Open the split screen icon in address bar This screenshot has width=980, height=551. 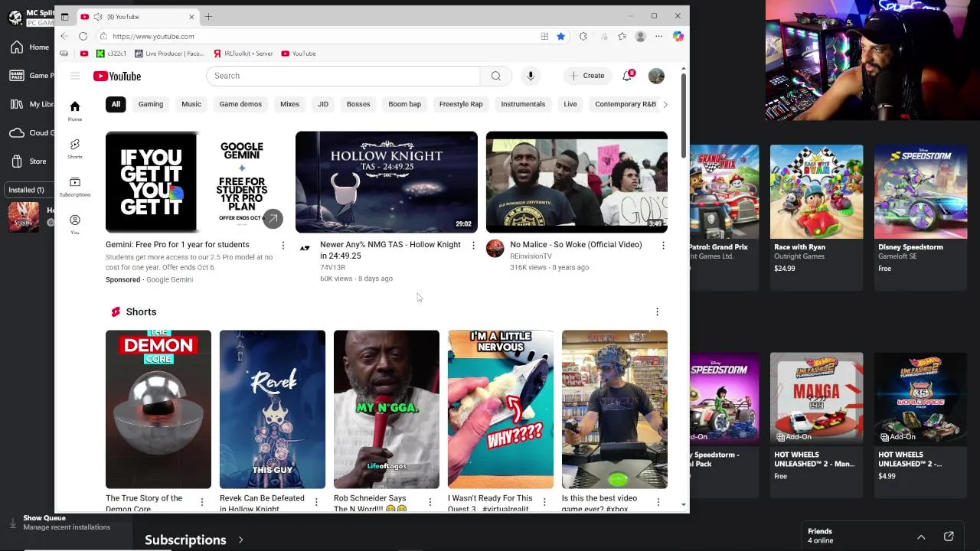[x=544, y=36]
